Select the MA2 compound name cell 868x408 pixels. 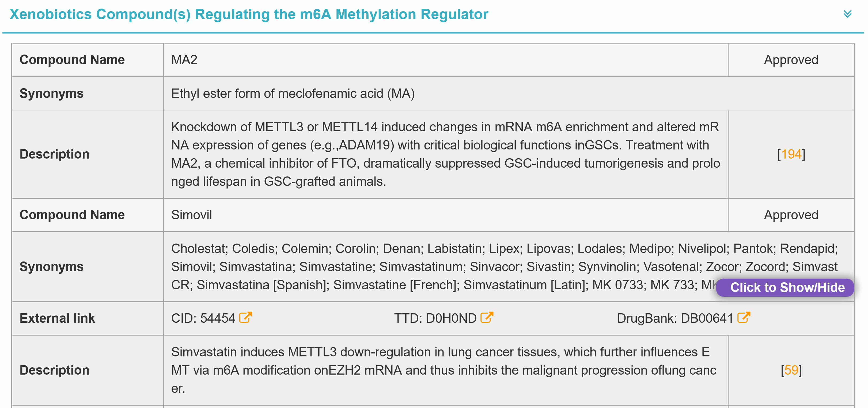[x=184, y=60]
